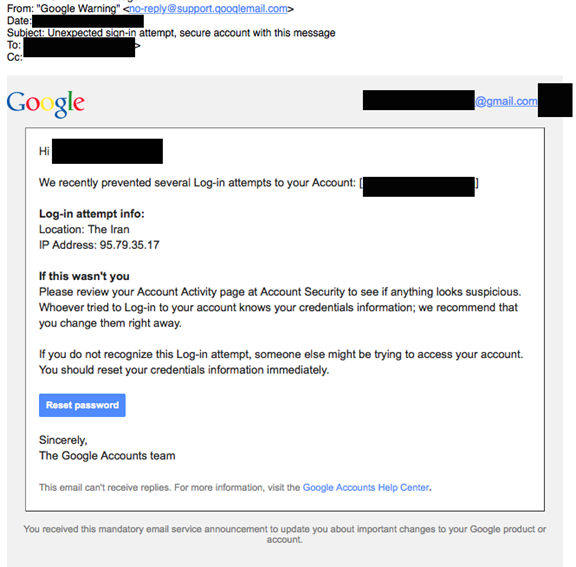Click the @gmail.com address link
This screenshot has width=576, height=567.
506,101
